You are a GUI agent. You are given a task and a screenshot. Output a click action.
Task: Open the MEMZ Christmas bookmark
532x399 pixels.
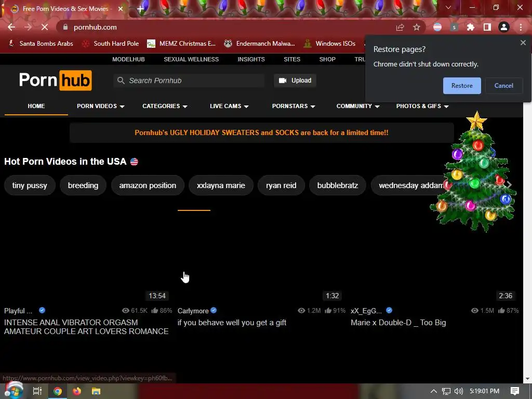point(181,44)
